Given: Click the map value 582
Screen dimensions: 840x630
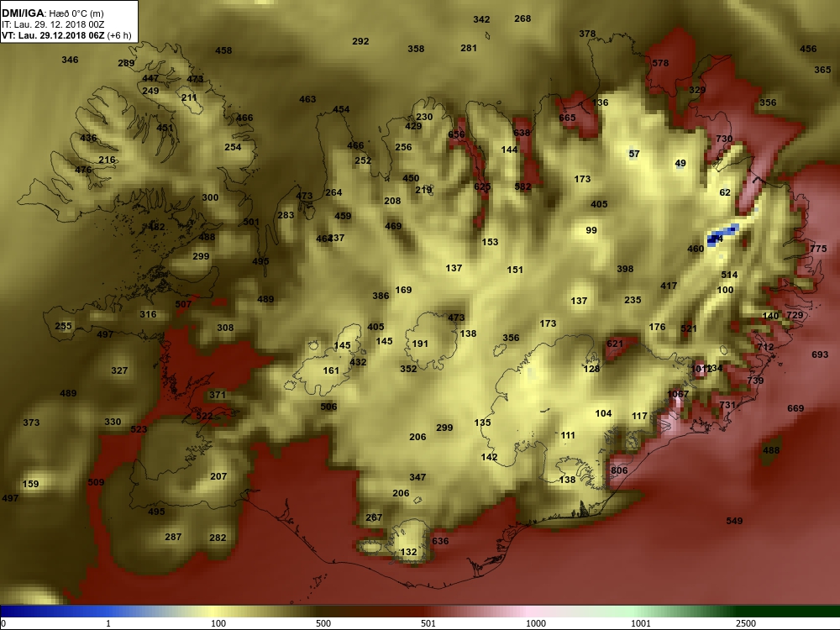Looking at the screenshot, I should point(522,186).
